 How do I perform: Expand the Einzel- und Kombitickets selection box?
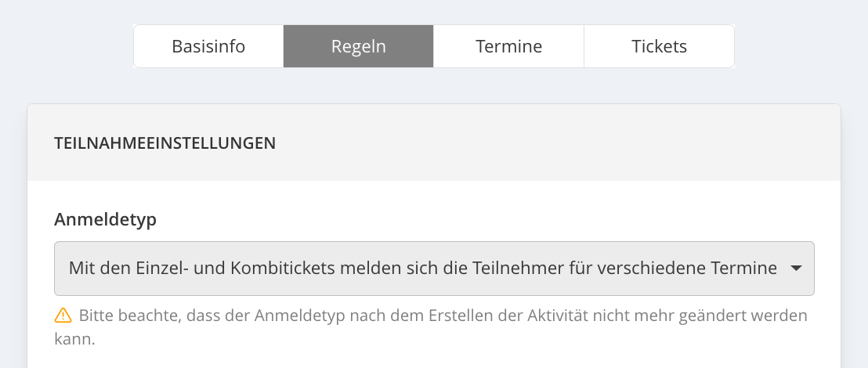click(x=434, y=269)
